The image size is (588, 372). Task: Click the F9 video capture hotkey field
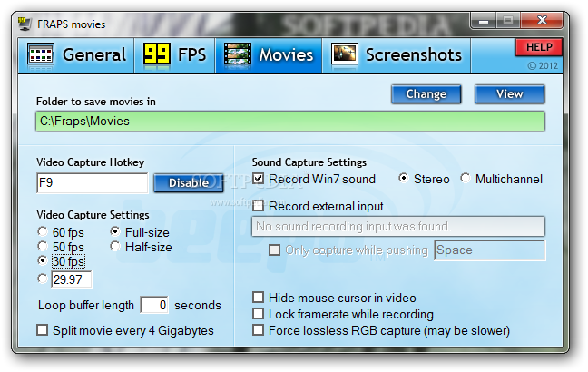(93, 183)
